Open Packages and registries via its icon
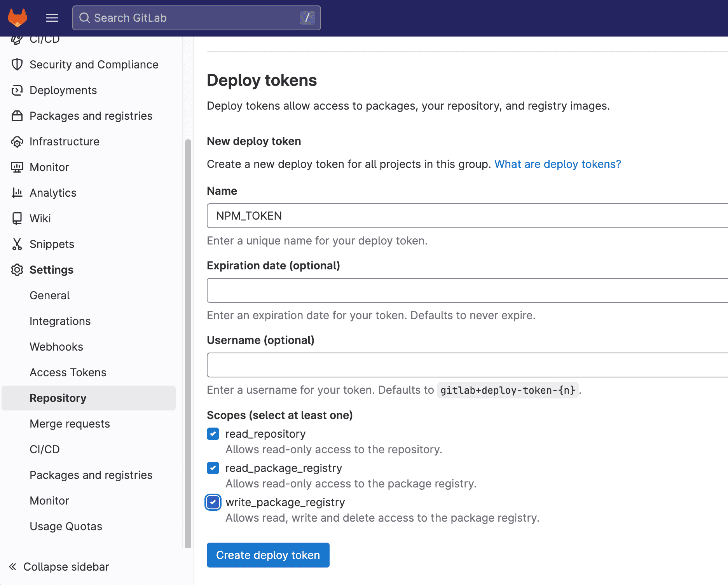Image resolution: width=728 pixels, height=585 pixels. coord(17,116)
